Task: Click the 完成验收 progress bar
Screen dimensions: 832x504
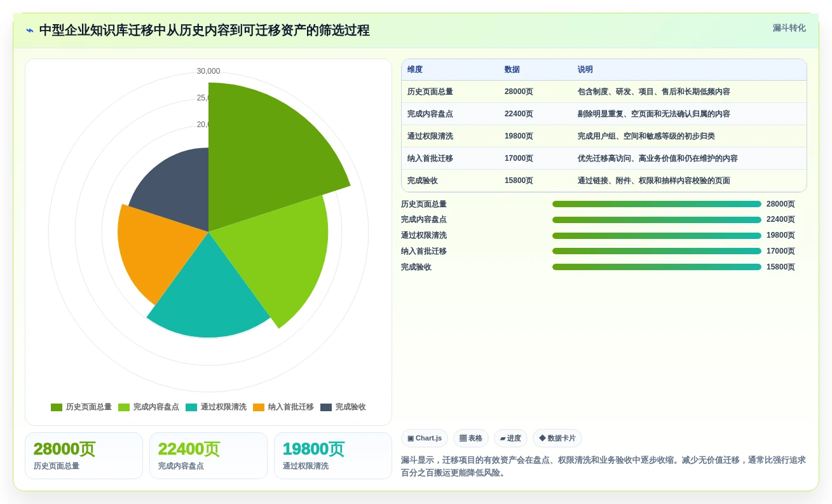Action: (657, 267)
